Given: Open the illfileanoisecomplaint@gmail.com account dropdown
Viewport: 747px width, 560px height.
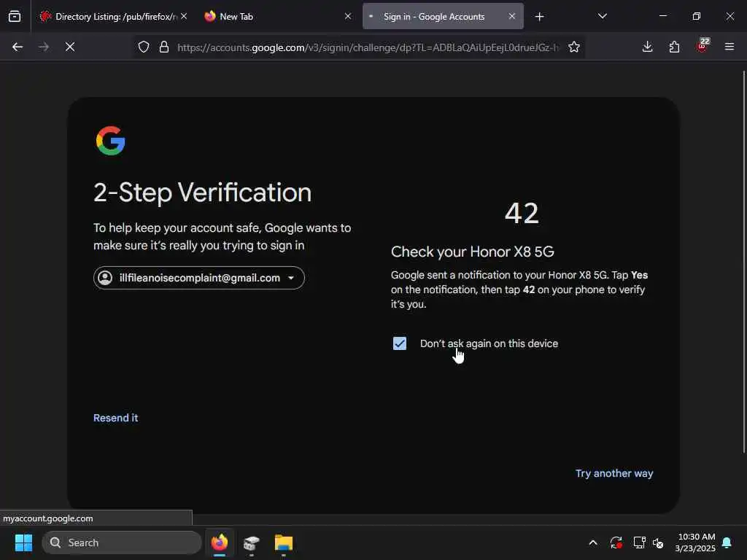Looking at the screenshot, I should pos(199,278).
